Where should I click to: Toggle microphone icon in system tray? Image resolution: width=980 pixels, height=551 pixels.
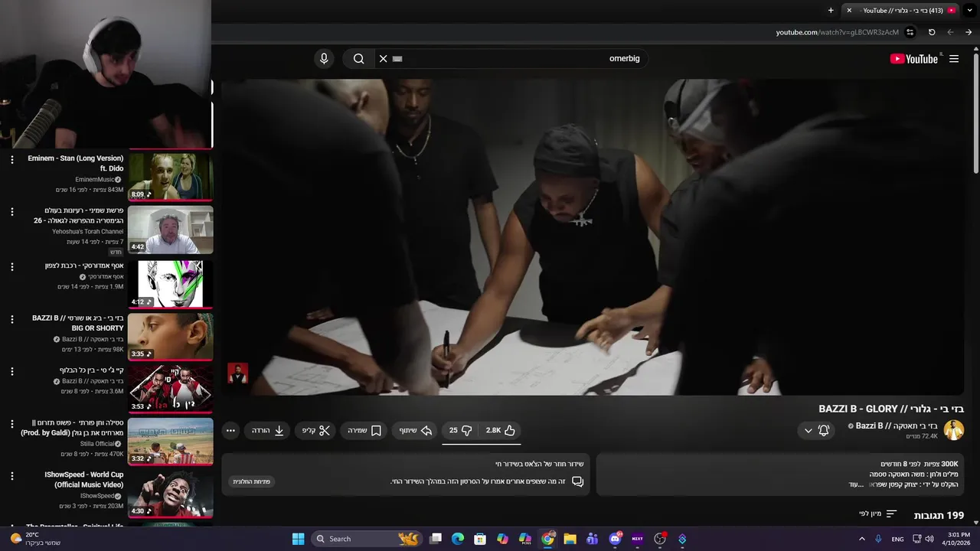click(878, 539)
